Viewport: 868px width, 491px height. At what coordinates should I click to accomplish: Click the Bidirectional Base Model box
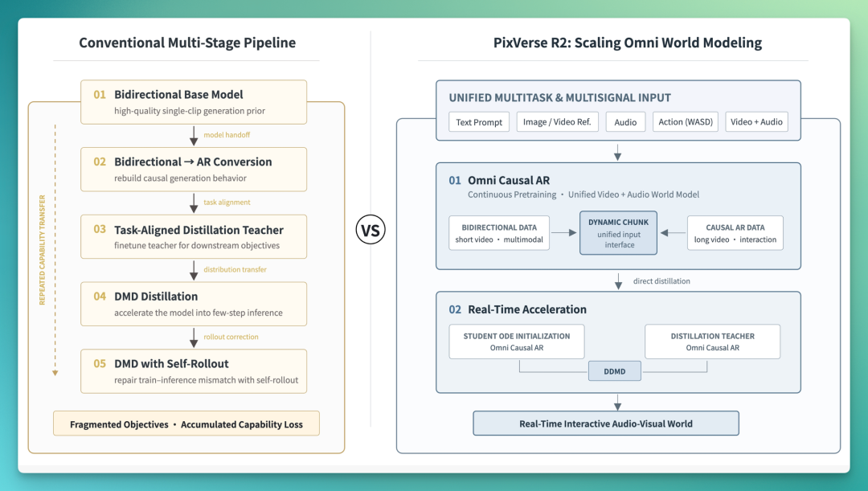pyautogui.click(x=194, y=102)
